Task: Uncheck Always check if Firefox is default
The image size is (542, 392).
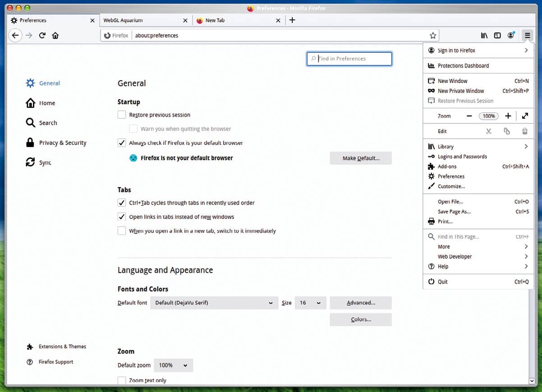Action: point(122,143)
